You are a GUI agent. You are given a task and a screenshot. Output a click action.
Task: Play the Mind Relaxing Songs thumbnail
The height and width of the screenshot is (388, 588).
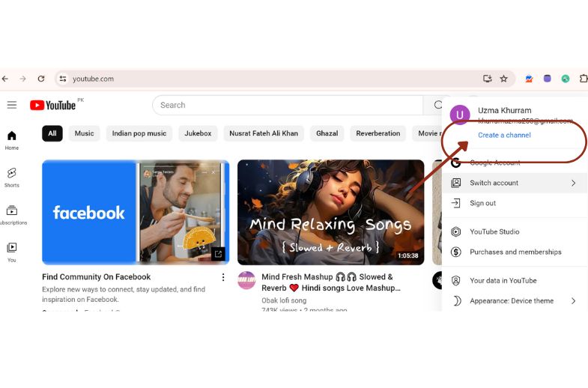331,212
